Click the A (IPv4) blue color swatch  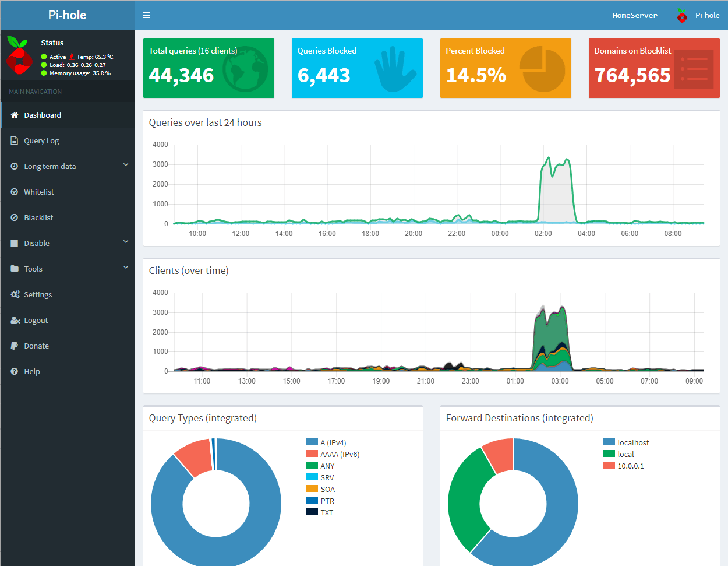pos(312,442)
